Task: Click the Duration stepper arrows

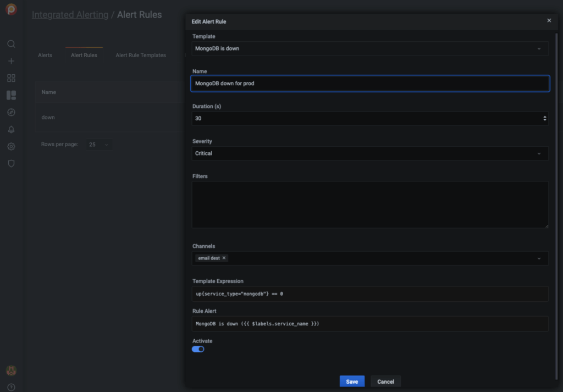Action: tap(544, 118)
